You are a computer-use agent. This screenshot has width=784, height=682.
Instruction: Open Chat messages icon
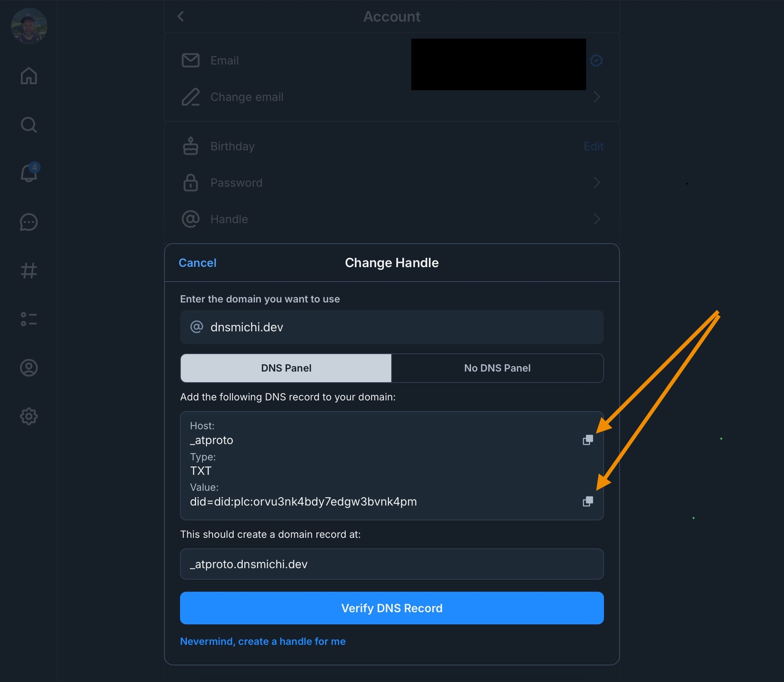click(29, 222)
